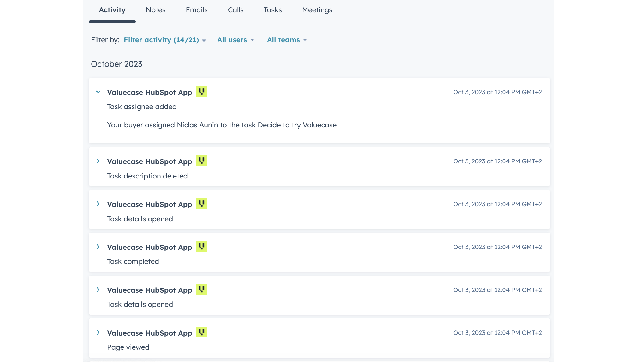Click Valuecase logo icon on Page viewed entry
Viewport: 644px width, 362px height.
201,332
